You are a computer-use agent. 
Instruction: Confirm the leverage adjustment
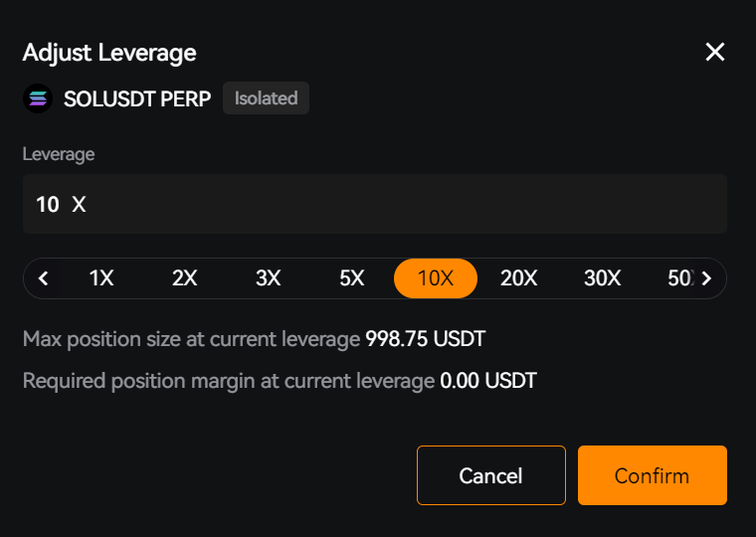652,475
